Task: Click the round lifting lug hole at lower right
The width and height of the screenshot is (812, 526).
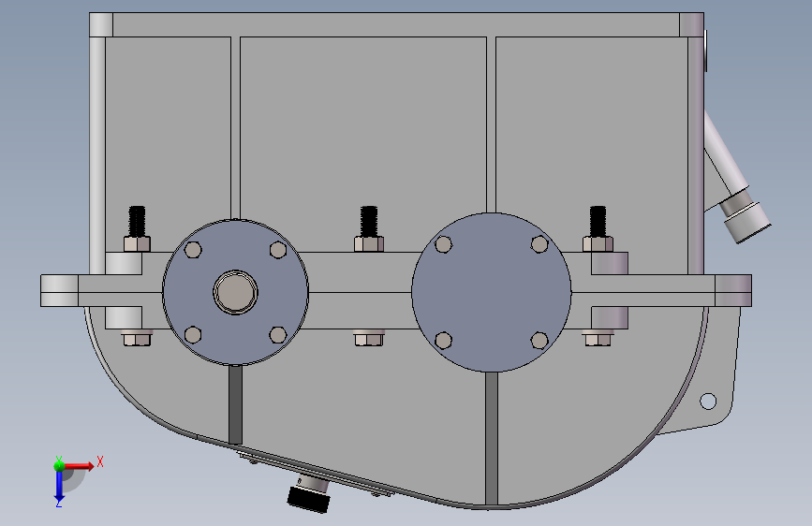Action: [x=708, y=402]
